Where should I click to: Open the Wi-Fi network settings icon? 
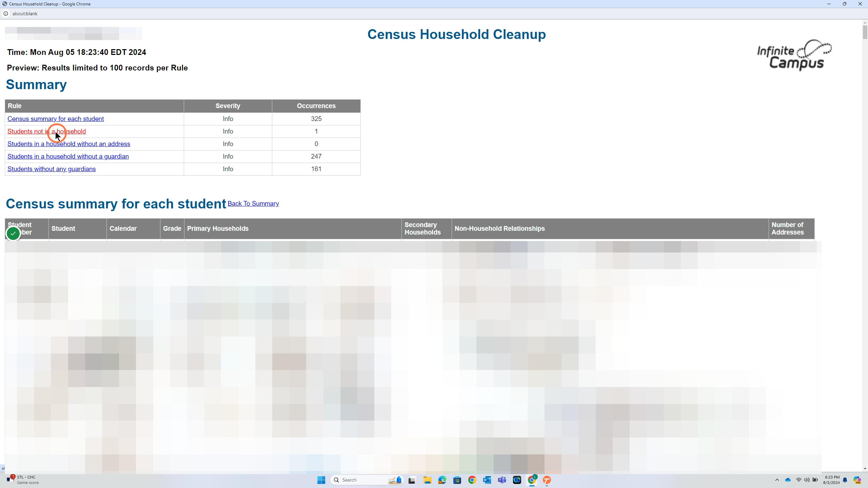[798, 480]
